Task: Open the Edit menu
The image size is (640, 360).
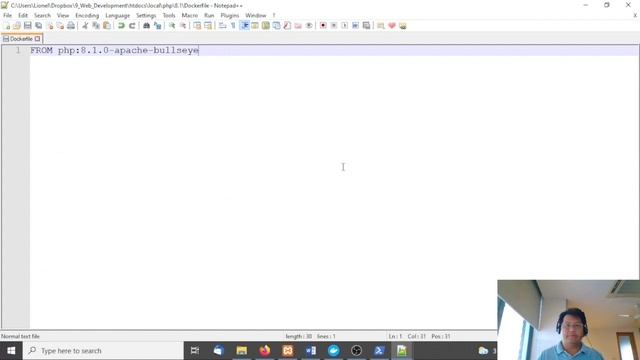Action: click(x=23, y=16)
